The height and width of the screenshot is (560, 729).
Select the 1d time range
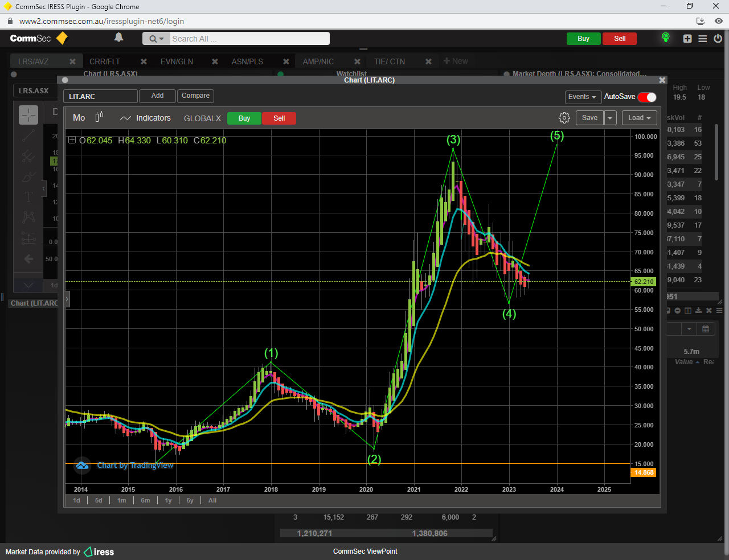click(76, 500)
